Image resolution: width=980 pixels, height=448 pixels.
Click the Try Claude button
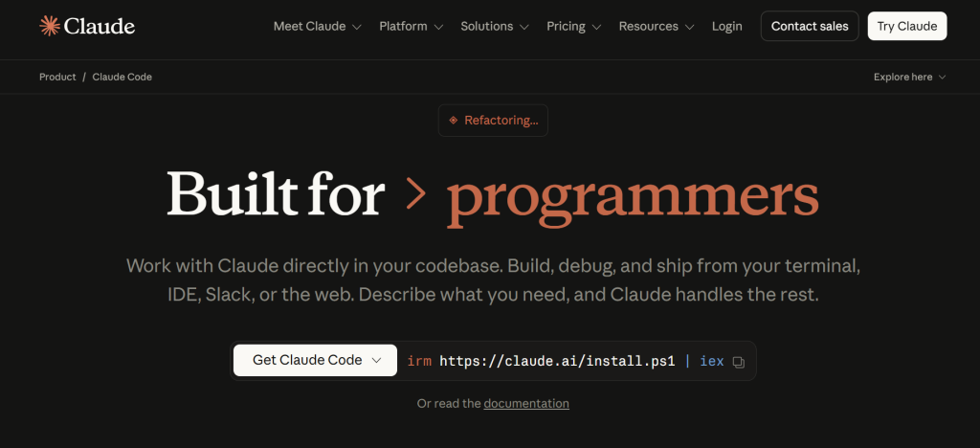tap(907, 26)
